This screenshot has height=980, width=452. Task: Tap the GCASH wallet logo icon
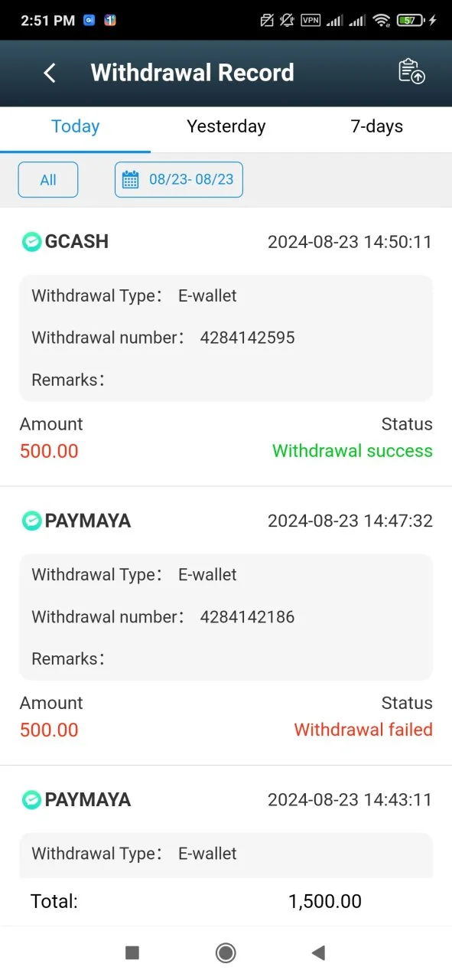click(31, 242)
